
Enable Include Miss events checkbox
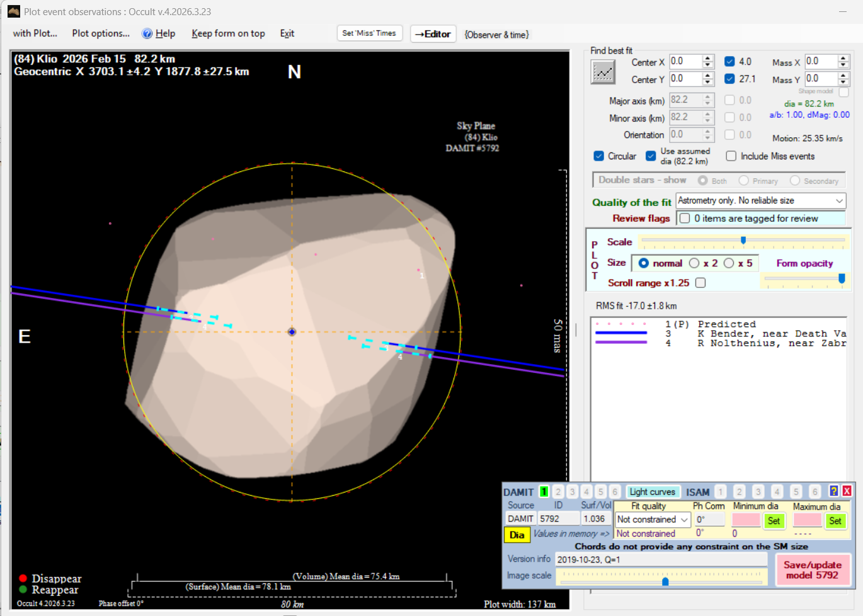coord(731,156)
